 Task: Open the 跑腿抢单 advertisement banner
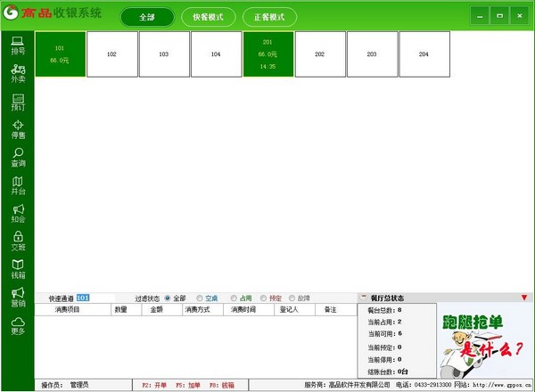point(481,339)
